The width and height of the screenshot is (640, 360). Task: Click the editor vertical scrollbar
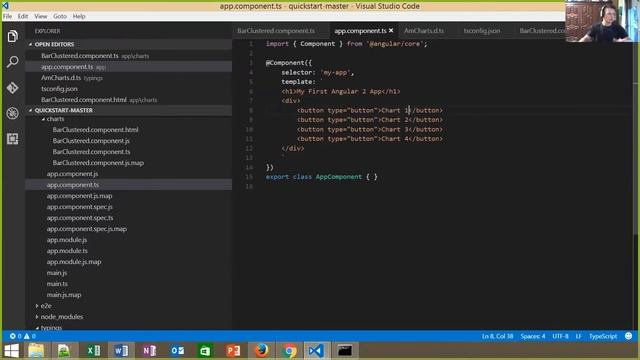point(635,137)
